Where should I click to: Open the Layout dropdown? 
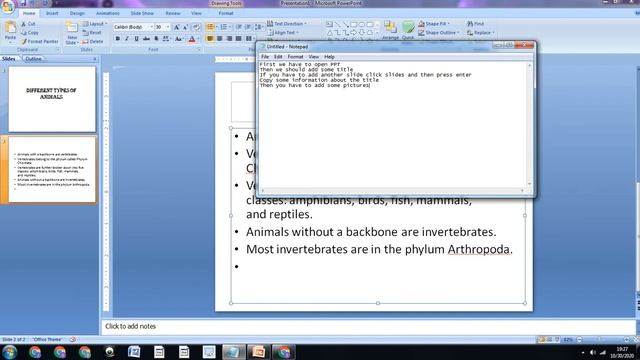tap(95, 24)
